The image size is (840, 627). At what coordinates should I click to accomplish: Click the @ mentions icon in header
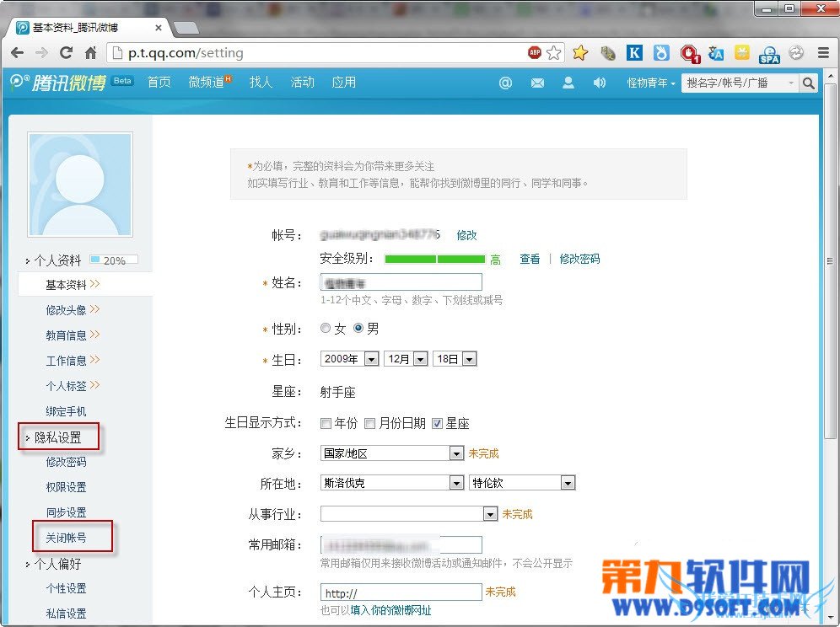pos(505,83)
